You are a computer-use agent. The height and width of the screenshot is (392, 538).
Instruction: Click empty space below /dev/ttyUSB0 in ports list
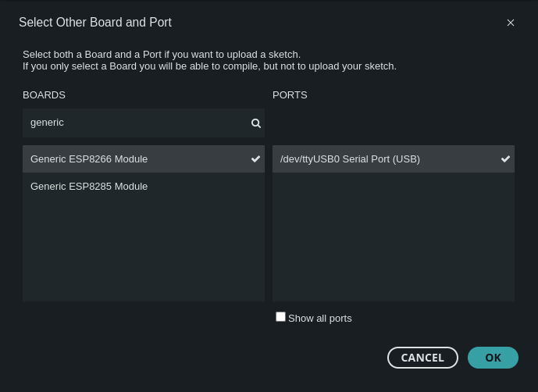tap(394, 237)
